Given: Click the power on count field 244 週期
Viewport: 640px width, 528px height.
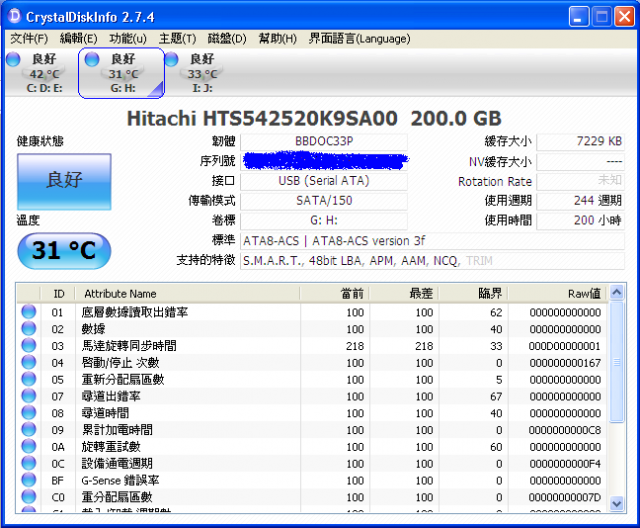Looking at the screenshot, I should (x=580, y=201).
